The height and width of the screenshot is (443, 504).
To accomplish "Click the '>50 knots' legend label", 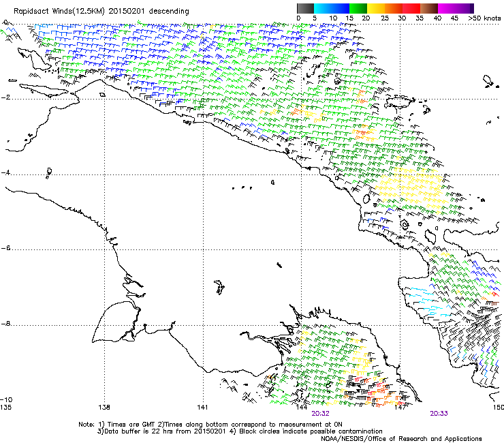I will click(x=484, y=18).
